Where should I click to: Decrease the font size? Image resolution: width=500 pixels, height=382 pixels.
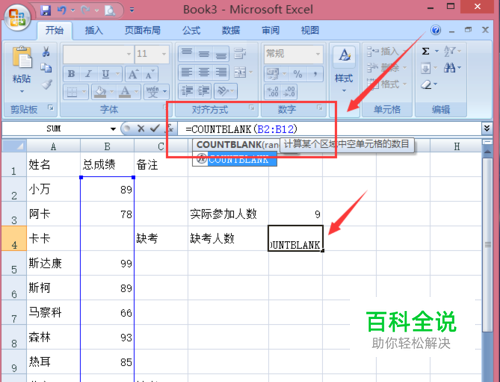pyautogui.click(x=150, y=74)
